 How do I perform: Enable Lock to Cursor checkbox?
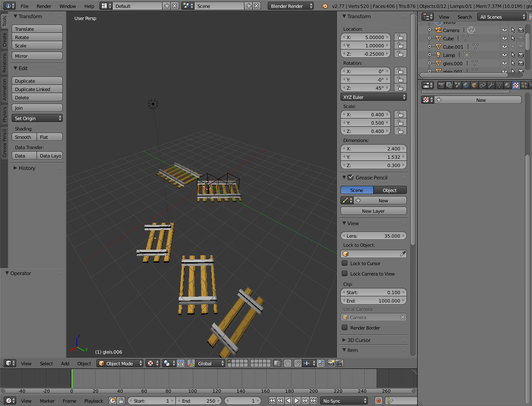[x=345, y=263]
